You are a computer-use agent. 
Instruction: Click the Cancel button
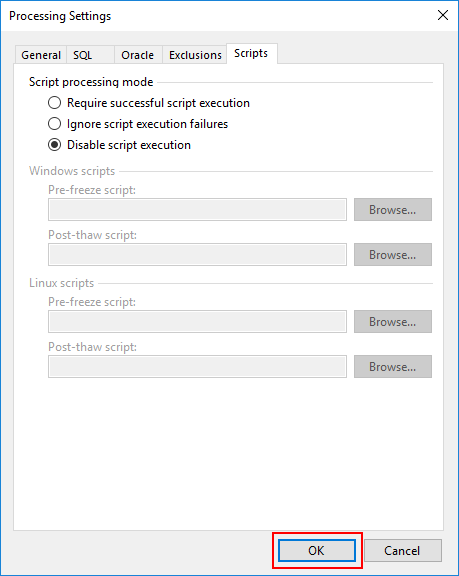pos(402,551)
